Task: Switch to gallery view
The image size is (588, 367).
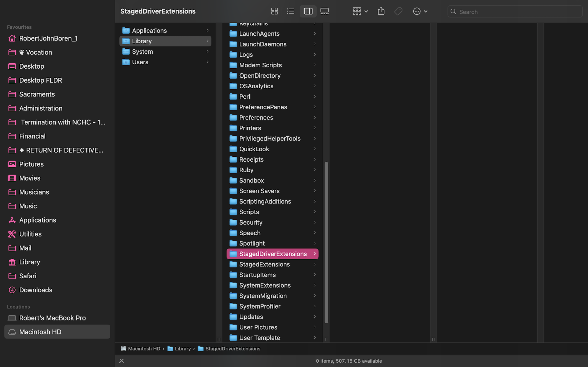Action: coord(325,12)
